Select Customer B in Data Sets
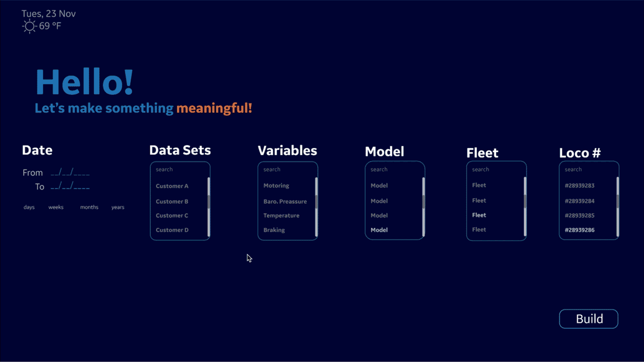Image resolution: width=644 pixels, height=362 pixels. point(172,201)
